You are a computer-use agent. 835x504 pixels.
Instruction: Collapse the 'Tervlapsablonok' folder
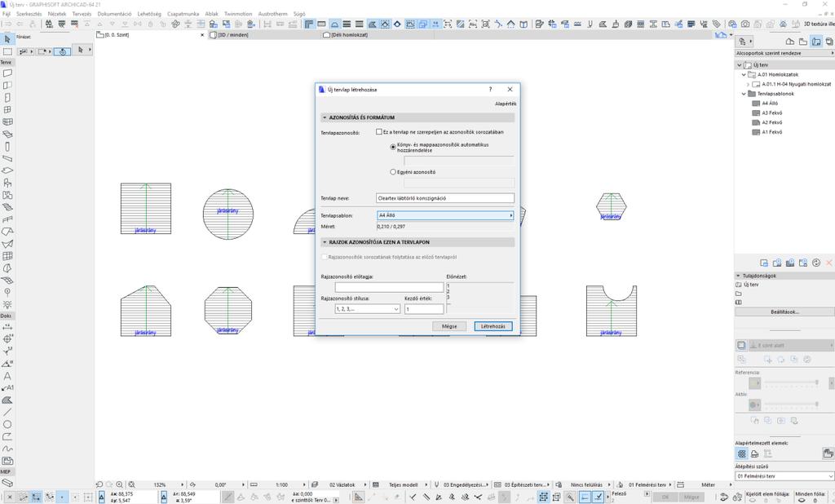click(744, 94)
